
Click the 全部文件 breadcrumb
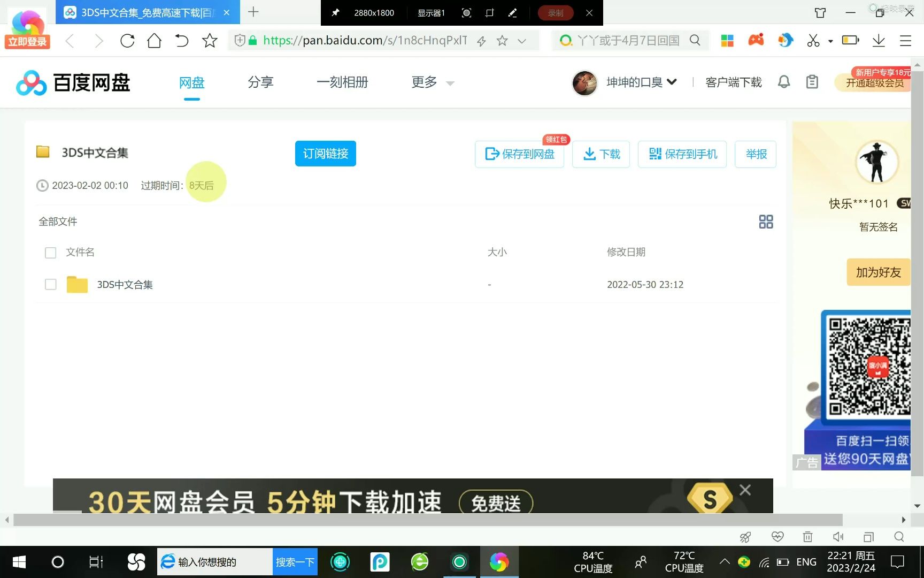tap(58, 222)
